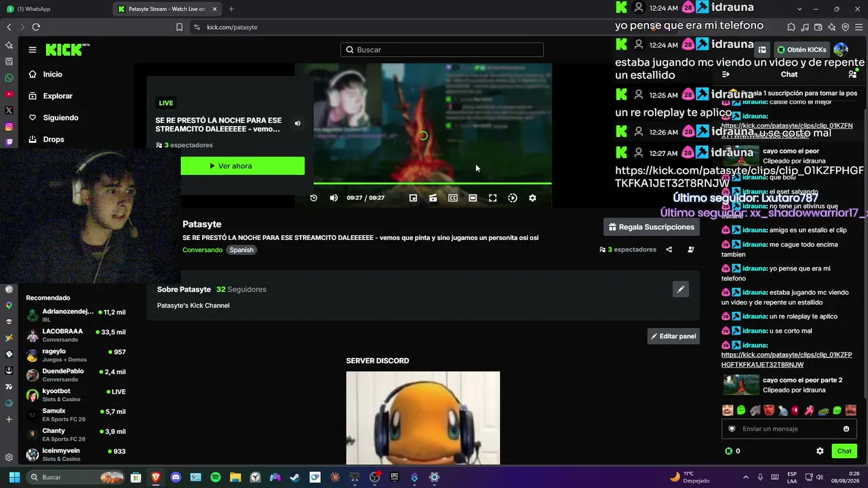Open recommended channel kyootbot
This screenshot has height=488, width=868.
coord(76,395)
